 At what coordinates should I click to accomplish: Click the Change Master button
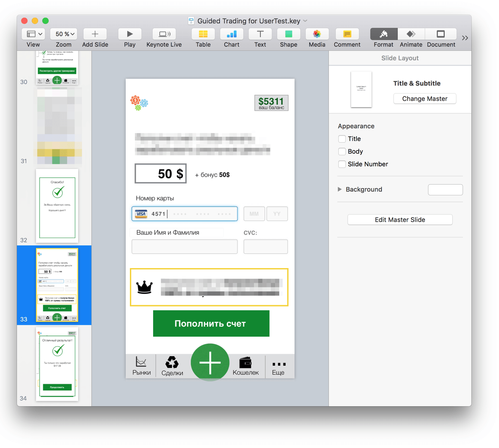(x=425, y=98)
